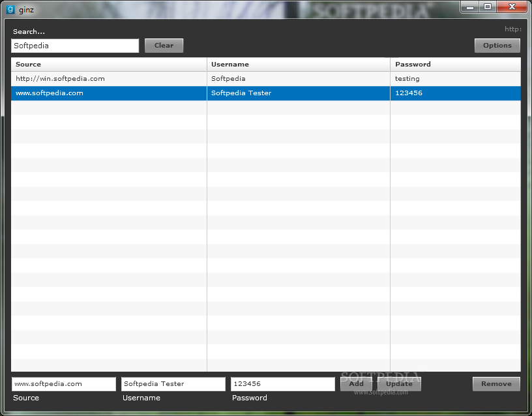Sort by the Source column header

[109, 65]
